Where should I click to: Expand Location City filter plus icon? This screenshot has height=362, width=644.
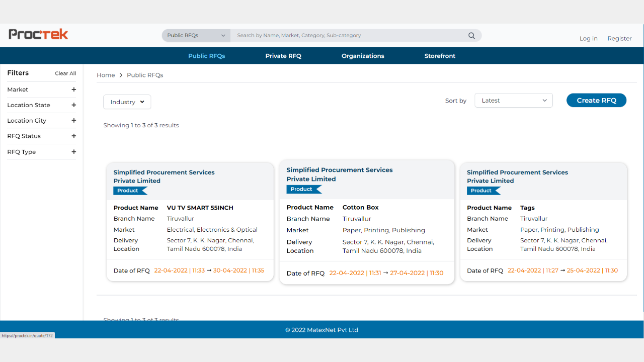pyautogui.click(x=73, y=121)
